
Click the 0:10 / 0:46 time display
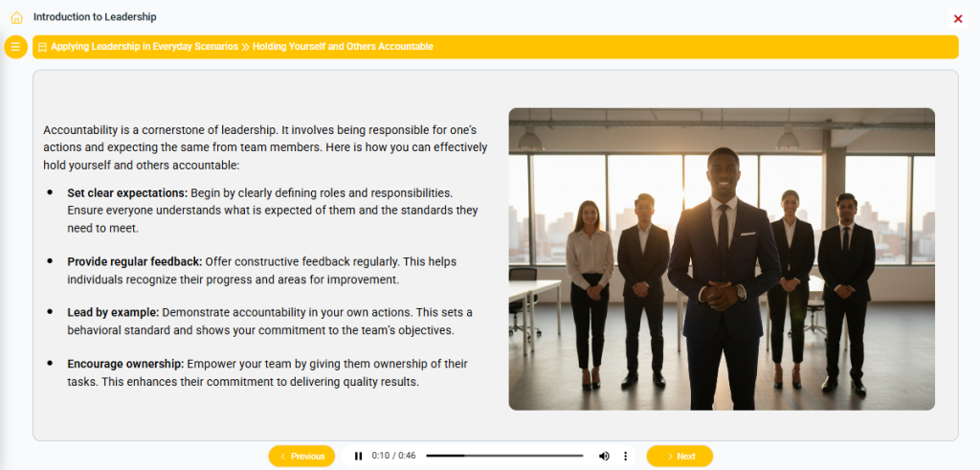click(x=393, y=457)
